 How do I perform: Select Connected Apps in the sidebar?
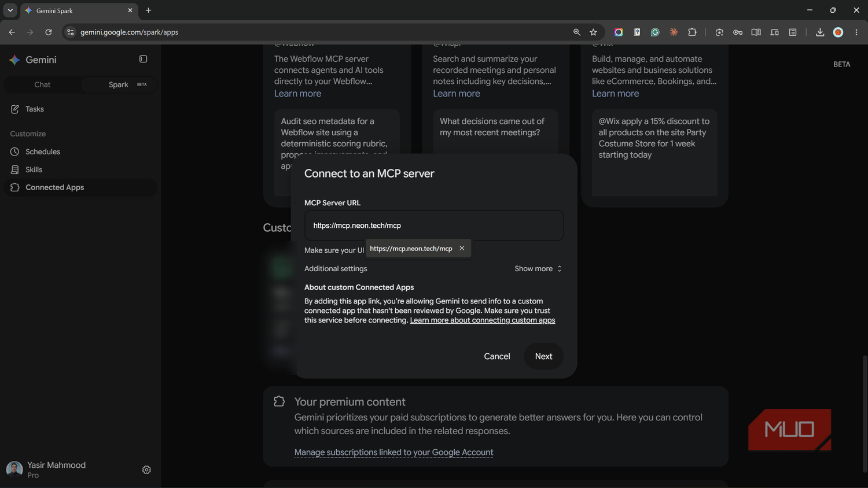click(80, 187)
